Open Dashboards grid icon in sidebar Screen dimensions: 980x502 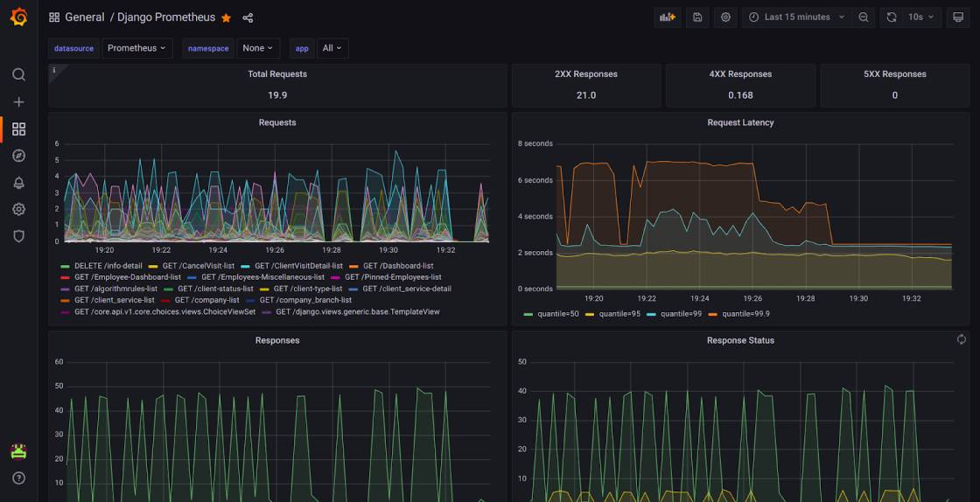click(x=18, y=129)
